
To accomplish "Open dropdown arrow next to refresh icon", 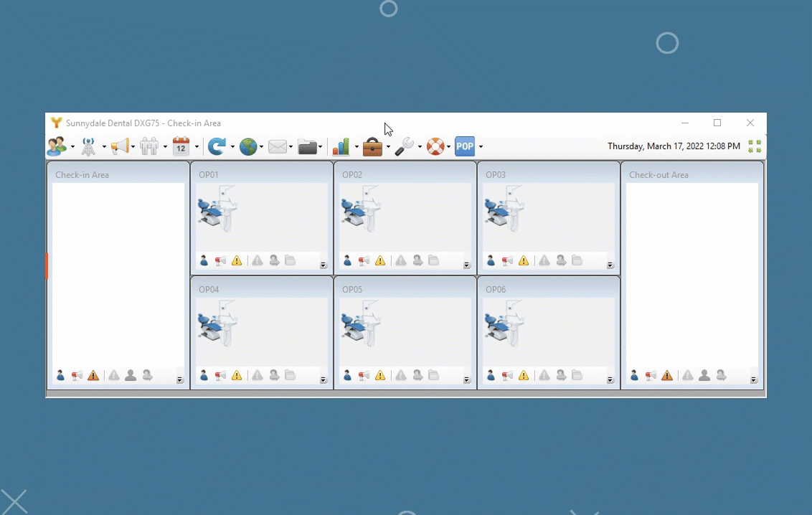I will coord(232,147).
